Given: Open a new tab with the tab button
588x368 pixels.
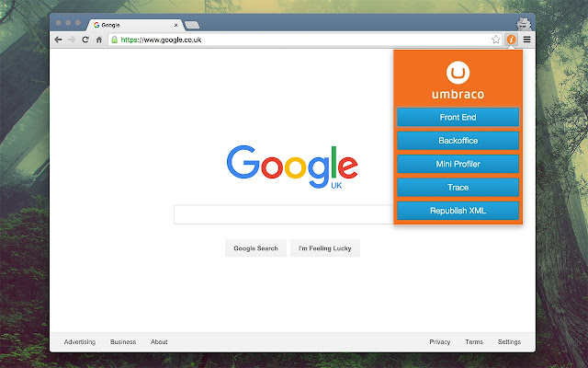Looking at the screenshot, I should pyautogui.click(x=192, y=25).
